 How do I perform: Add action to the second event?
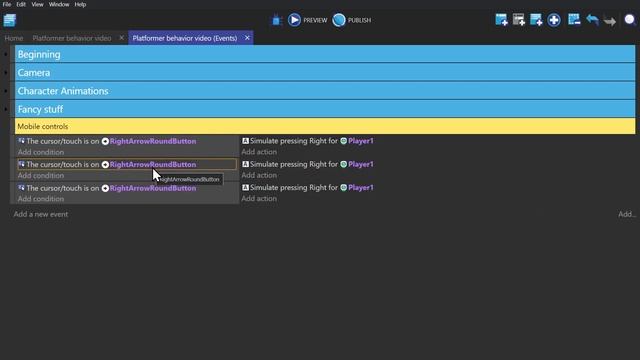click(x=259, y=175)
